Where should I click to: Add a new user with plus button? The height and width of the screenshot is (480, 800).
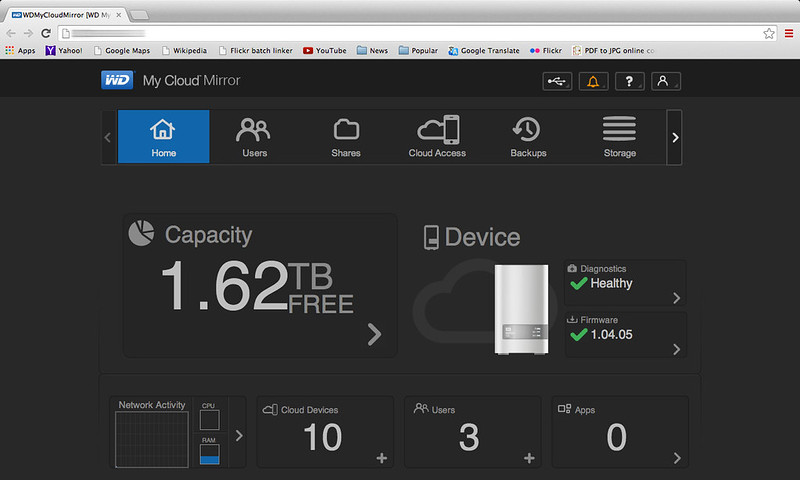click(x=529, y=458)
